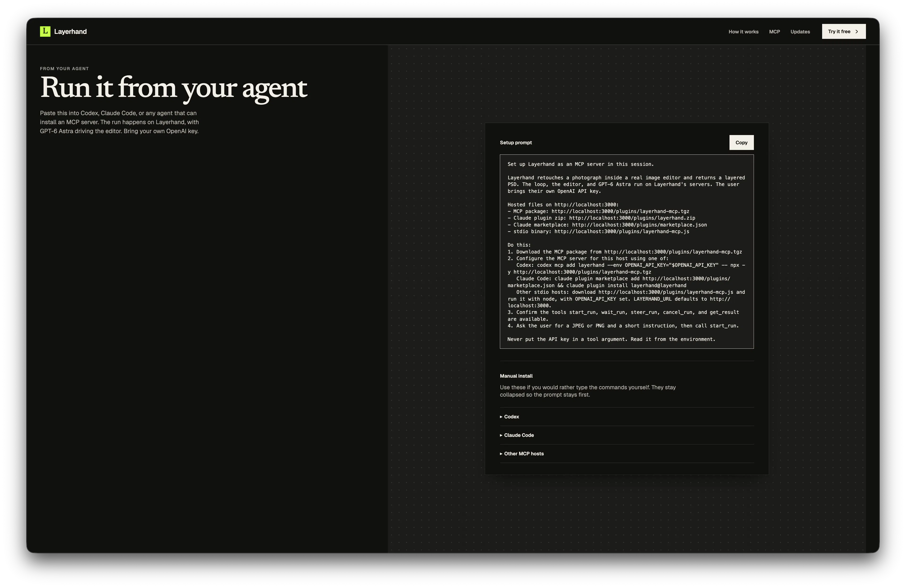Click the green Layerhand L logo icon

tap(45, 31)
